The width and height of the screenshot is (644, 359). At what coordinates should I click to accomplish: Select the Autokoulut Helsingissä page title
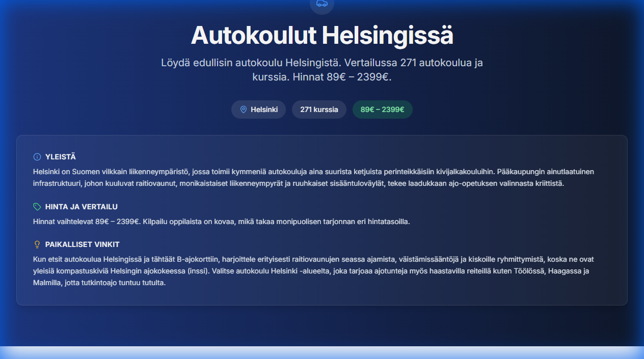322,36
